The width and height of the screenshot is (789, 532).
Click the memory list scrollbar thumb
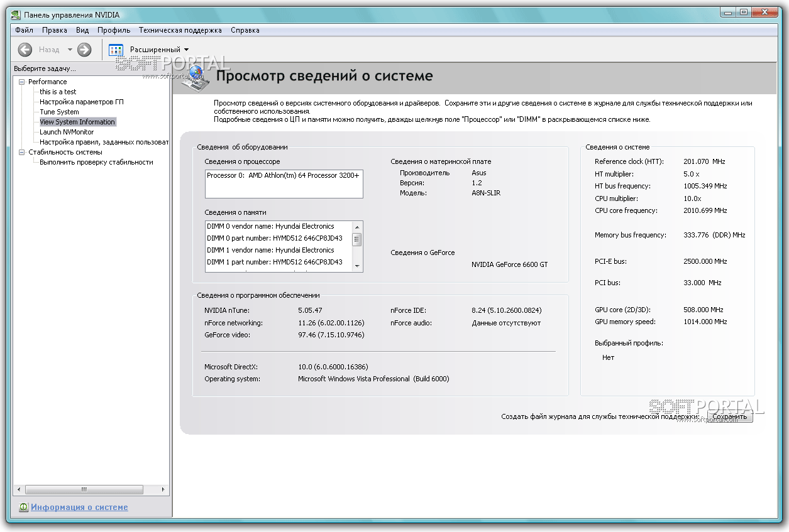pos(357,239)
